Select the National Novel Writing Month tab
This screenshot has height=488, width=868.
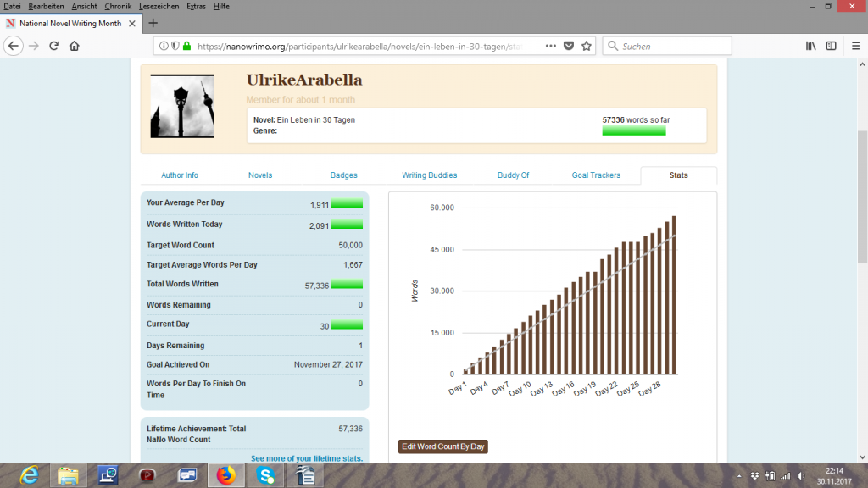pos(71,23)
